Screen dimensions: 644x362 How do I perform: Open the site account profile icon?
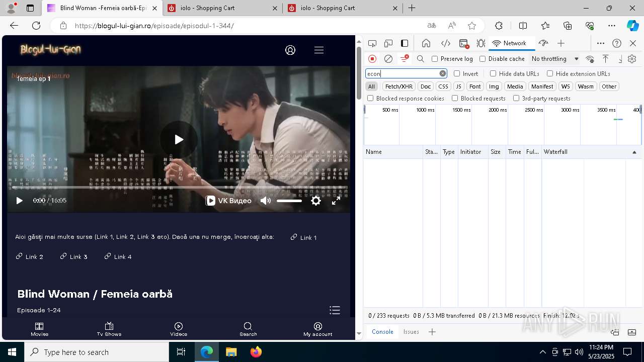[x=290, y=50]
